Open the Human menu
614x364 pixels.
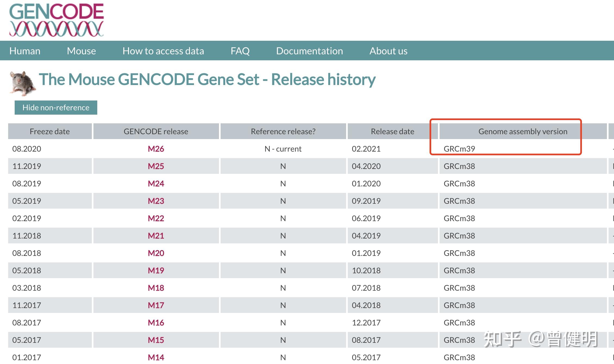tap(25, 51)
